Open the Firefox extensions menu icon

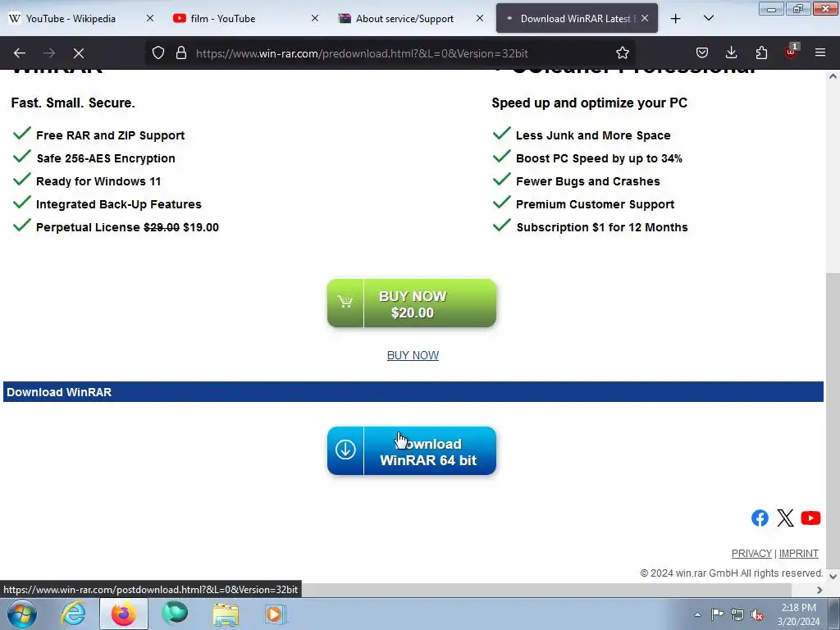point(761,53)
